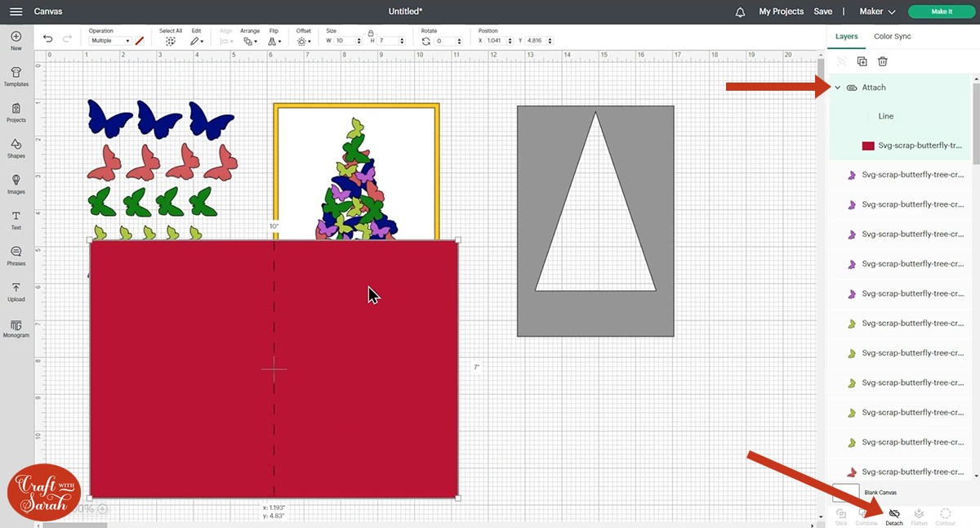Collapse the Attach group in the layers panel
The width and height of the screenshot is (980, 528).
click(x=837, y=87)
